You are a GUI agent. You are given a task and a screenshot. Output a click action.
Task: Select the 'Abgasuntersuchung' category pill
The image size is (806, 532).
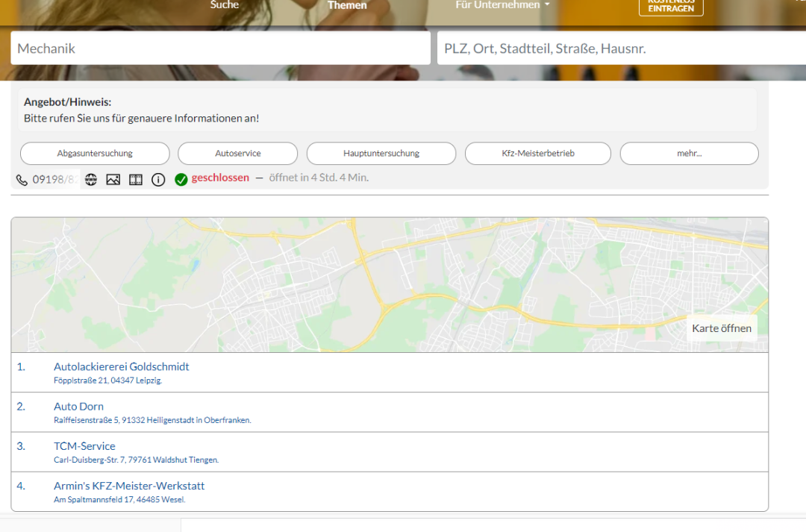[x=95, y=154]
